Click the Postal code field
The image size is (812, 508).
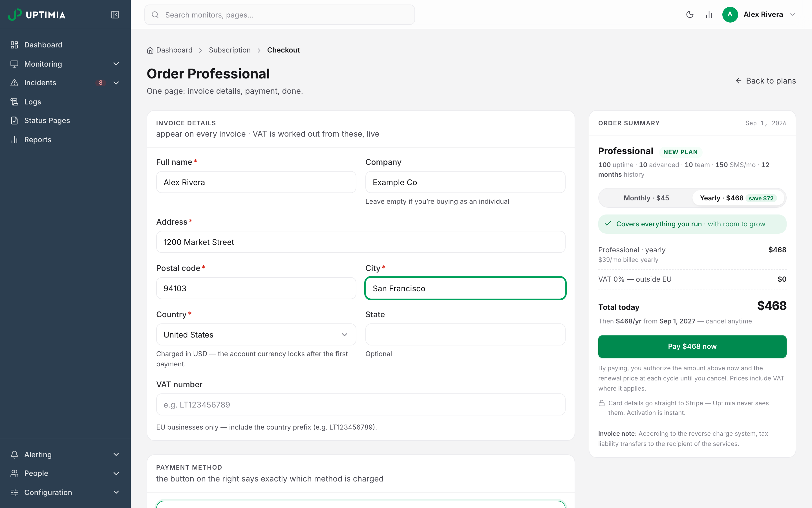[x=256, y=288]
